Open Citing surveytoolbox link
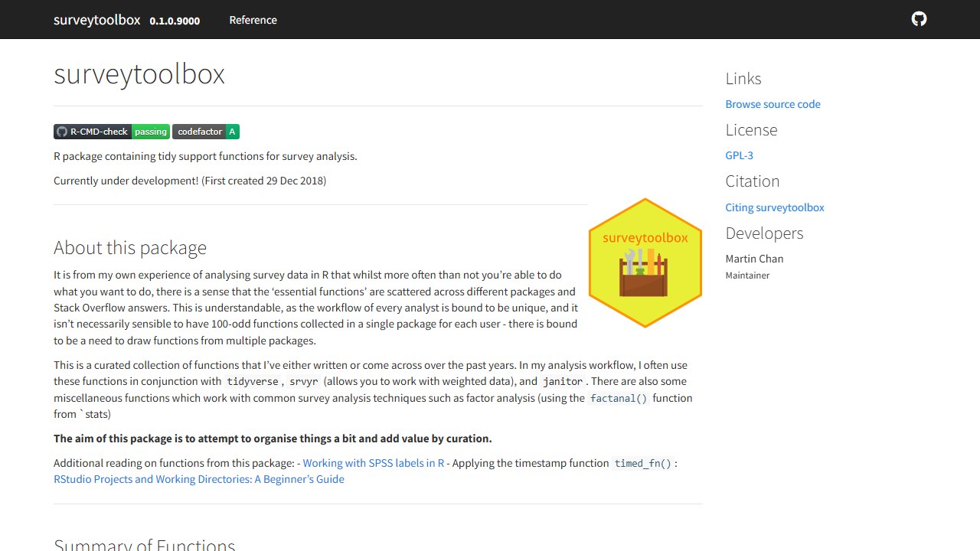 (x=775, y=207)
